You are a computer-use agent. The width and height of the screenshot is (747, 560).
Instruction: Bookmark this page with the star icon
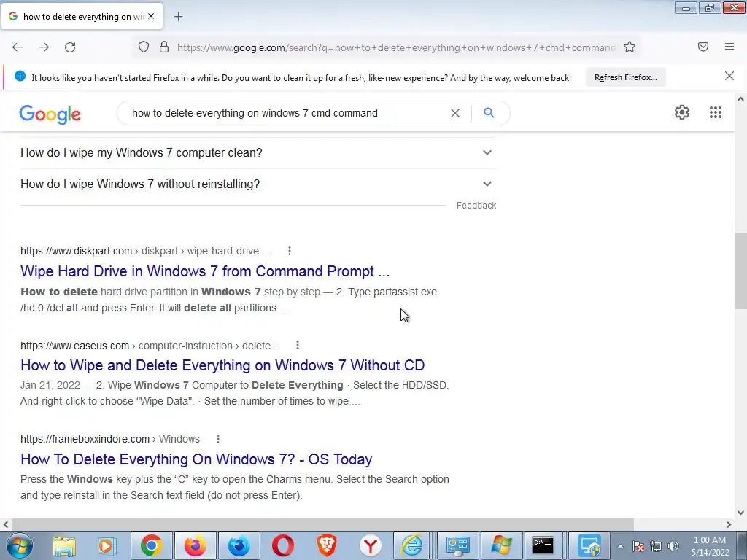[x=630, y=47]
